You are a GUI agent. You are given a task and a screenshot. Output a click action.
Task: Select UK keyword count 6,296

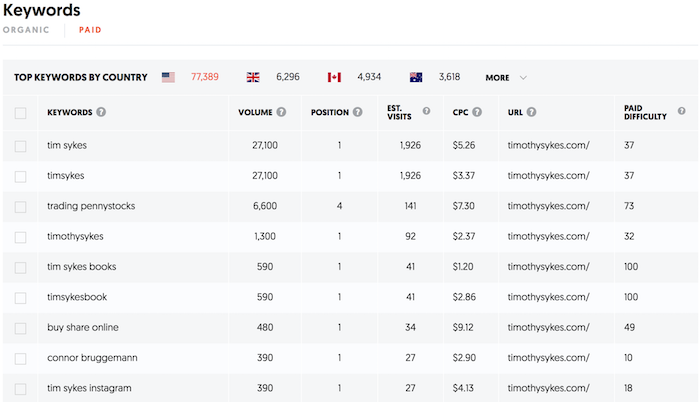click(288, 77)
